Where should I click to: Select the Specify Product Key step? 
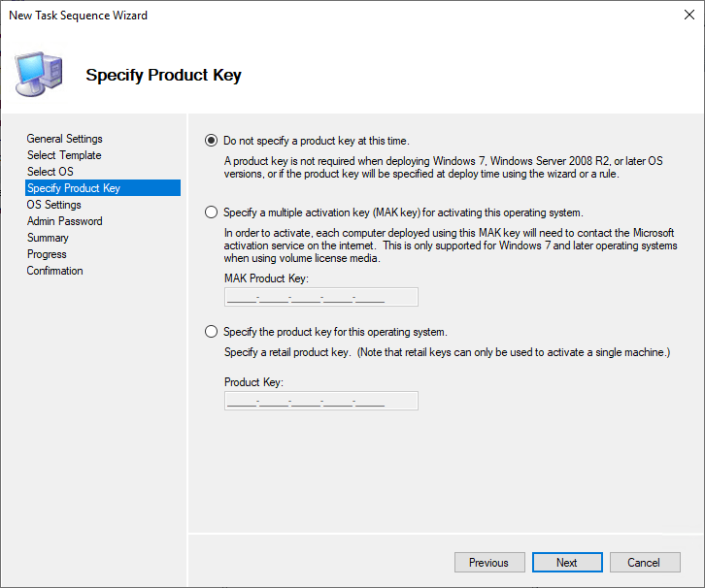(x=74, y=188)
